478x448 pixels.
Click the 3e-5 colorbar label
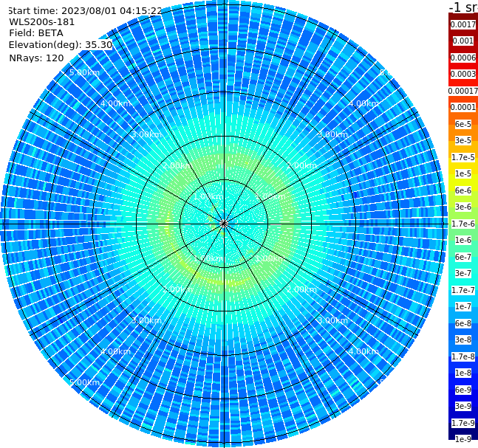[463, 140]
